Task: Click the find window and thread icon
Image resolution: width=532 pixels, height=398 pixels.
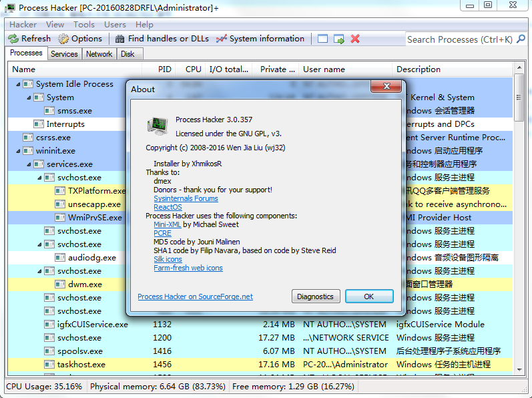Action: [x=339, y=39]
